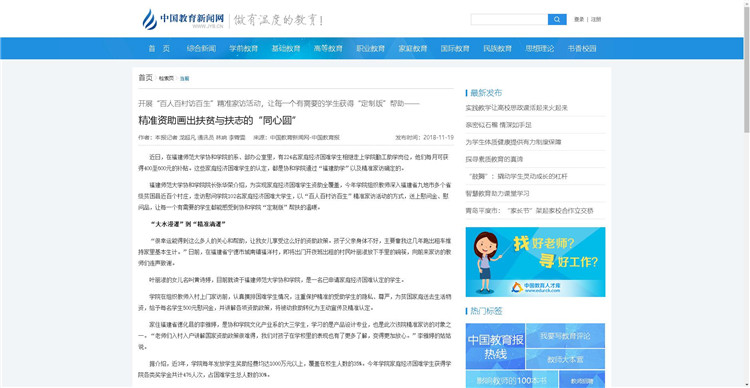Open the 登录 login link

(x=579, y=20)
